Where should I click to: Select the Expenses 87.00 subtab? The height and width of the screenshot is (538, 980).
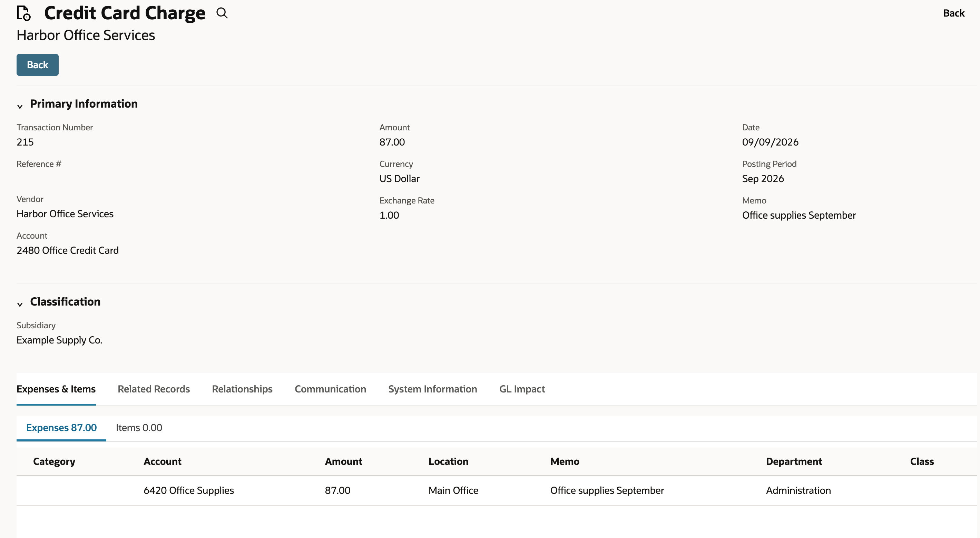61,428
